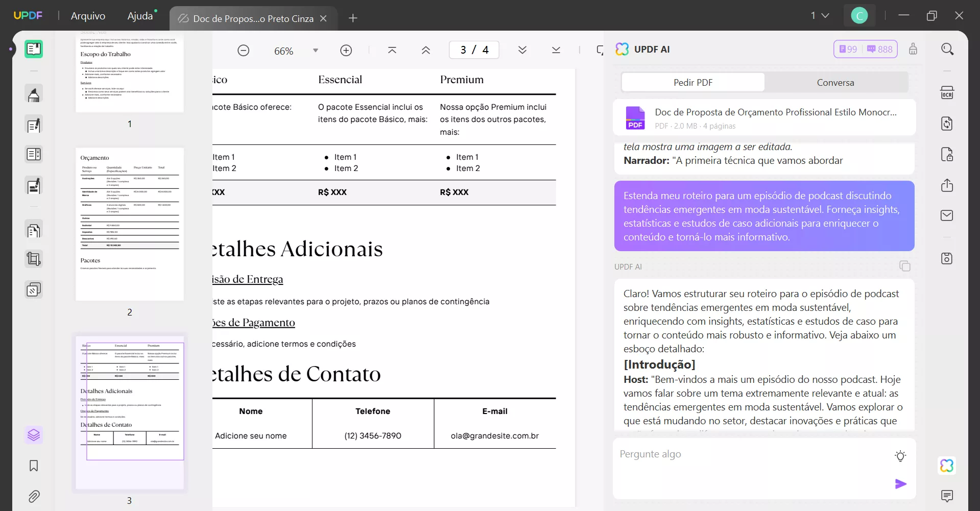Select the highlighter annotation tool

point(34,94)
